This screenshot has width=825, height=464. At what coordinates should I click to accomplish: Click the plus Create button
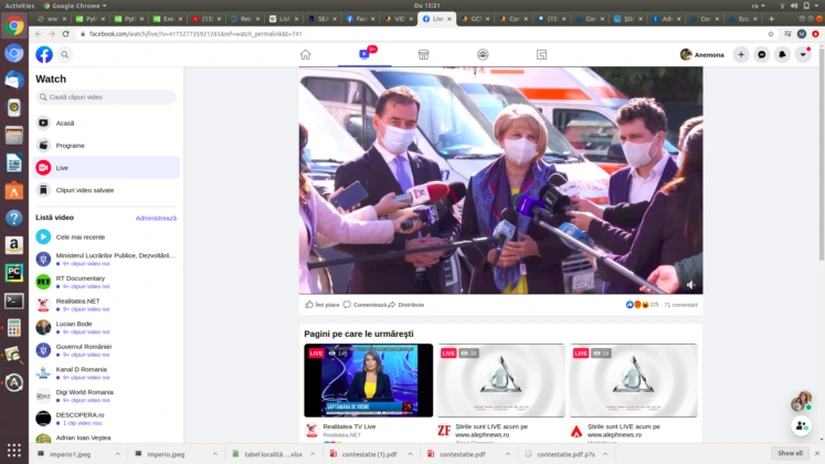(x=741, y=55)
